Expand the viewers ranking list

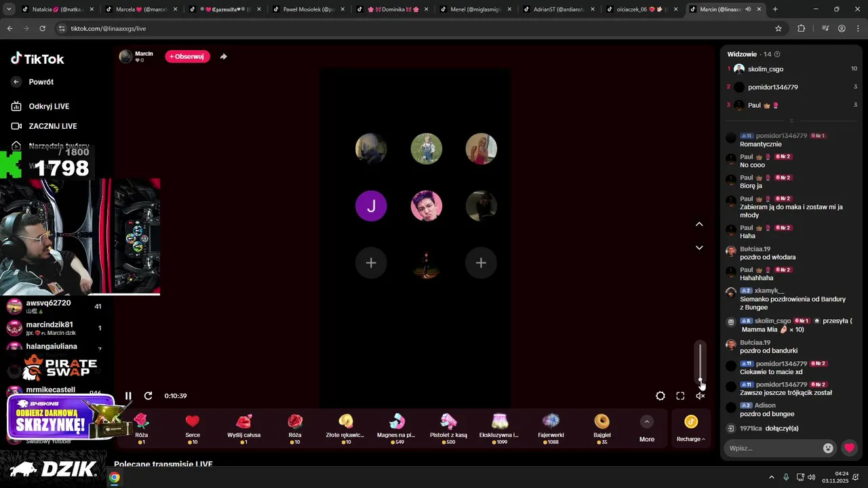coord(791,121)
